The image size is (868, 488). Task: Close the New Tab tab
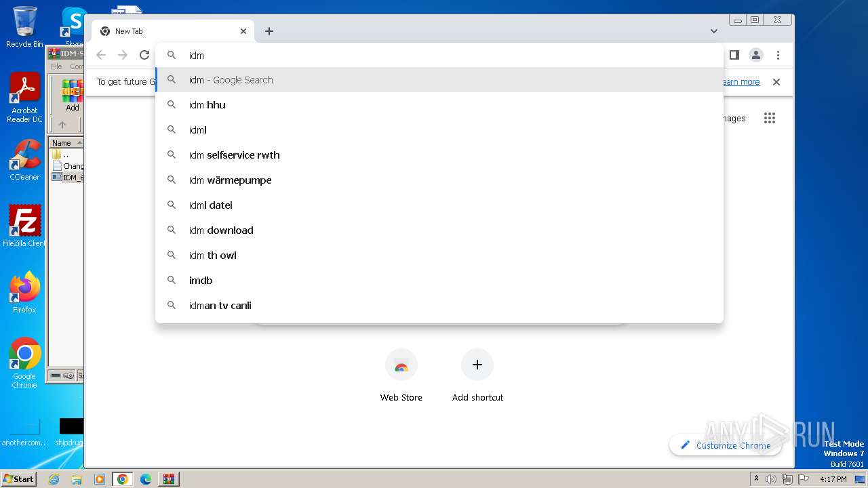click(x=243, y=31)
